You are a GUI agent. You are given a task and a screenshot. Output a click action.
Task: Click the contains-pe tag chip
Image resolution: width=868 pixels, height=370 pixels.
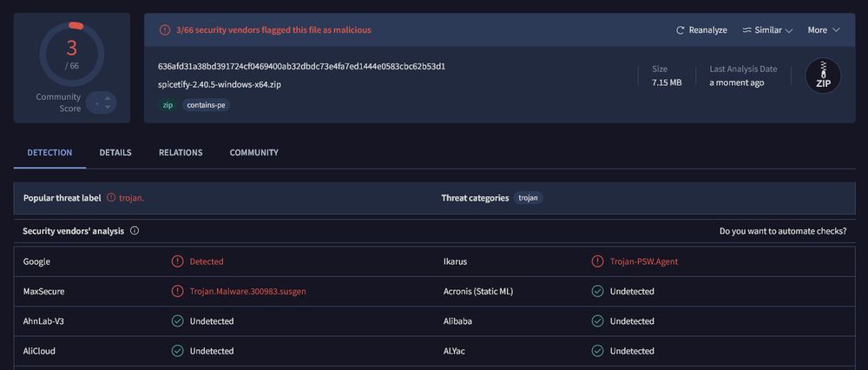207,105
